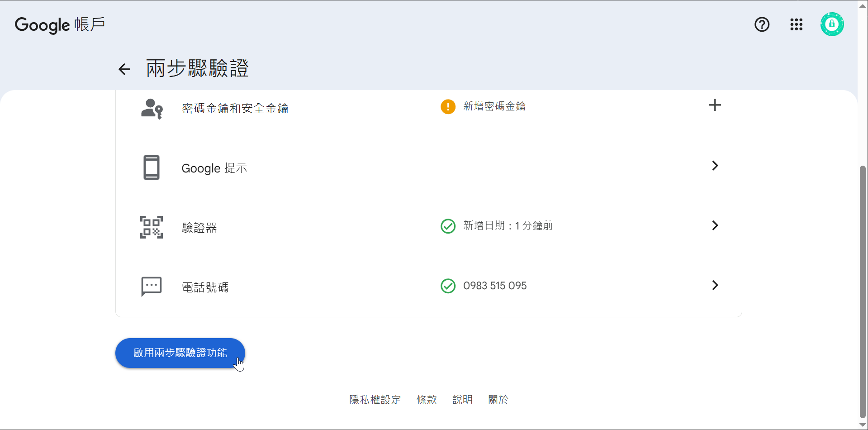Screen dimensions: 868x430
Task: Click the vertical scrollbar thumb
Action: pyautogui.click(x=863, y=292)
